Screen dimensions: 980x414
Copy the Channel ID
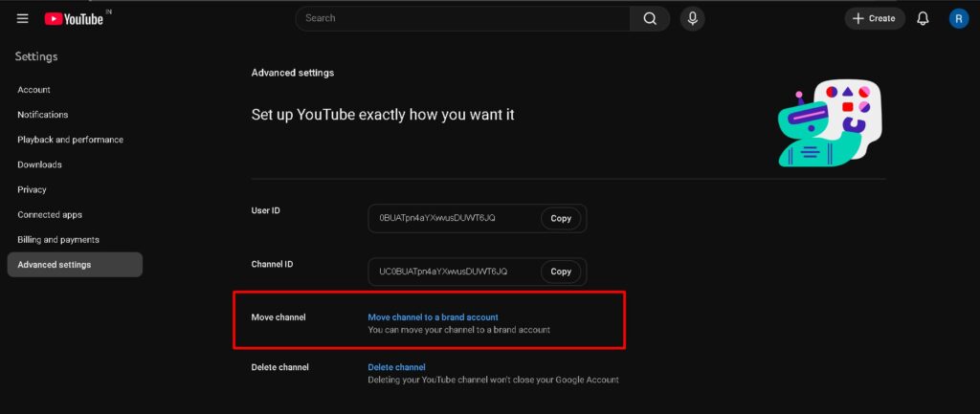point(561,272)
